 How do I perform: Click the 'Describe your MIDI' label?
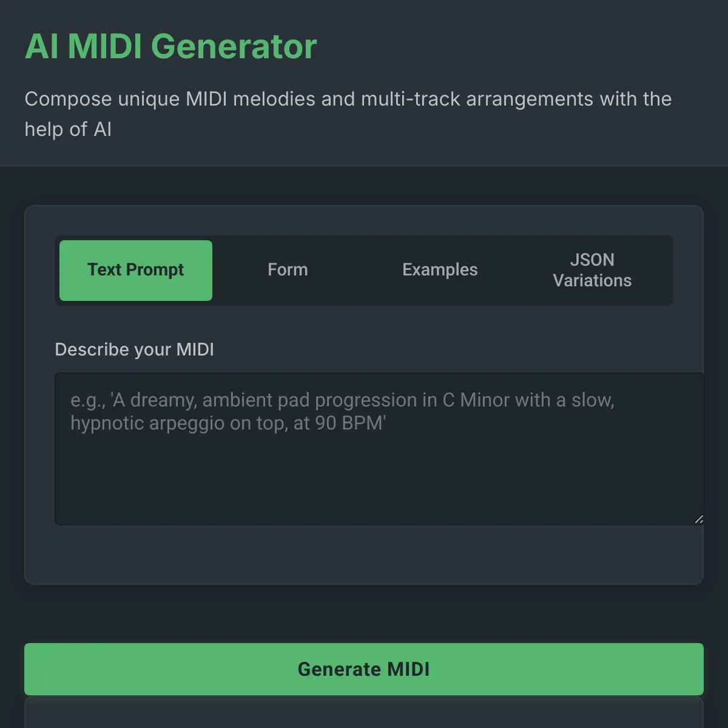134,349
